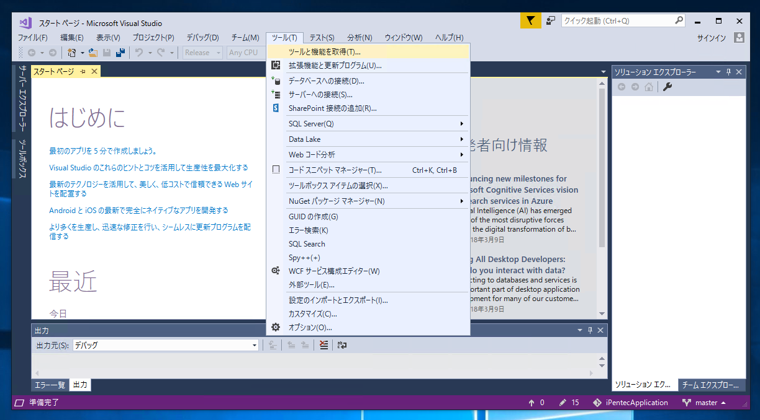760x420 pixels.
Task: Open the Any CPU platform dropdown
Action: tap(245, 53)
